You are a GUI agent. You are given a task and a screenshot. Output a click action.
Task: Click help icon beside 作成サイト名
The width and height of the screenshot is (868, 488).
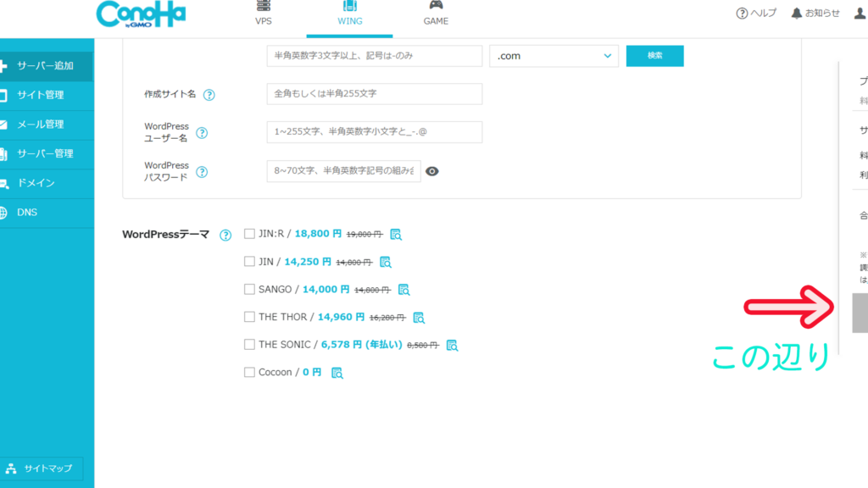(209, 95)
